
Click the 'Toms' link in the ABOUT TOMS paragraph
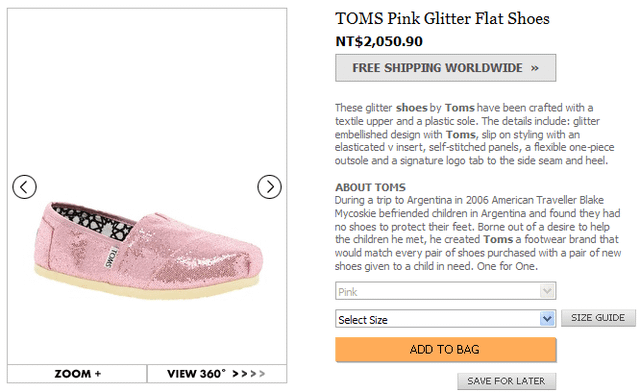point(498,239)
